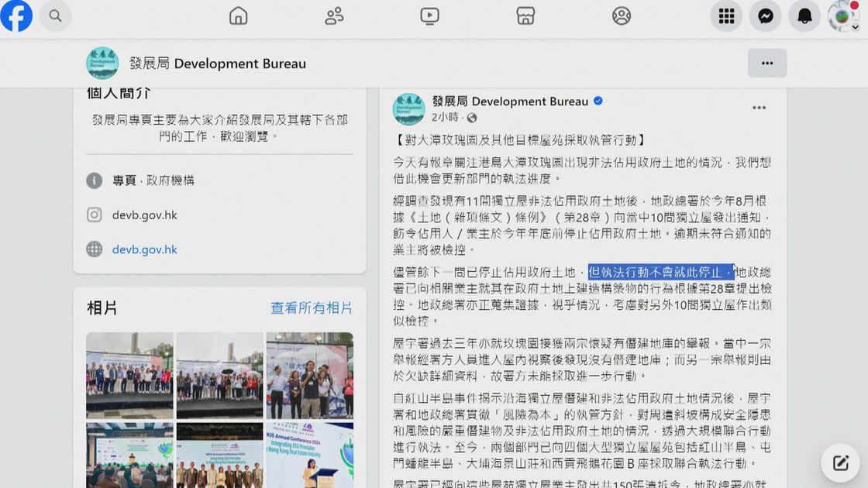The image size is (868, 488).
Task: Open the Groups icon in the navigation bar
Action: click(x=622, y=16)
